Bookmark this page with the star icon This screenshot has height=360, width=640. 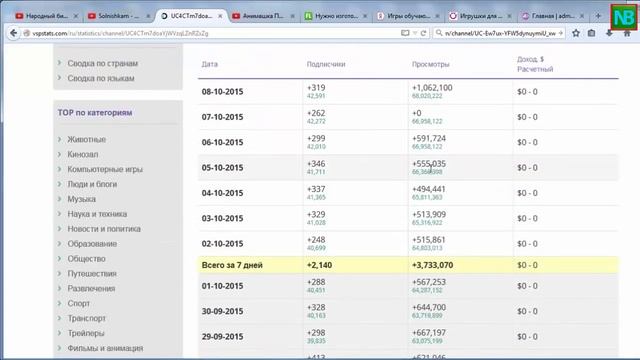click(576, 33)
